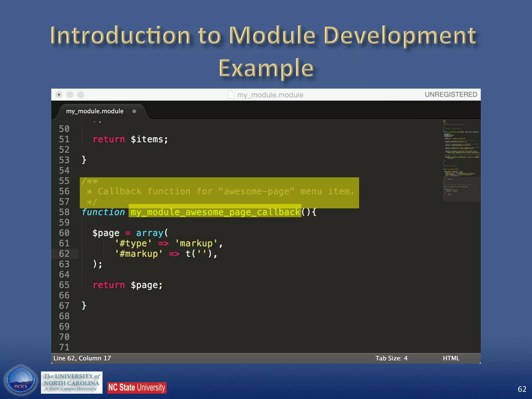Click the third zoom window circle
Image resolution: width=532 pixels, height=399 pixels.
coord(81,95)
